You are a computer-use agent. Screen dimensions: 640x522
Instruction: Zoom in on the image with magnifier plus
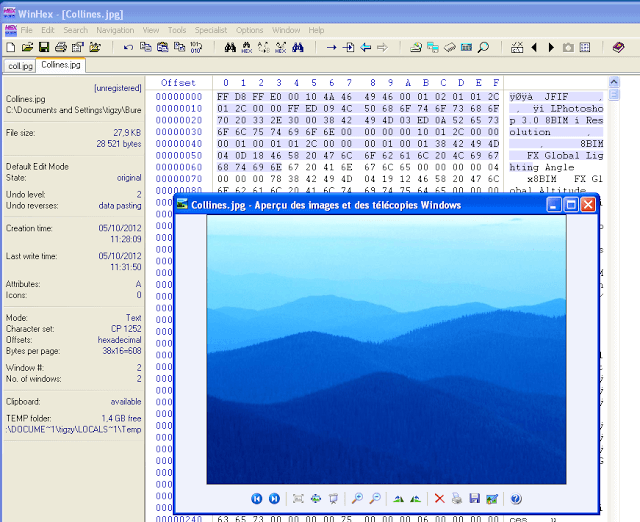coord(357,498)
